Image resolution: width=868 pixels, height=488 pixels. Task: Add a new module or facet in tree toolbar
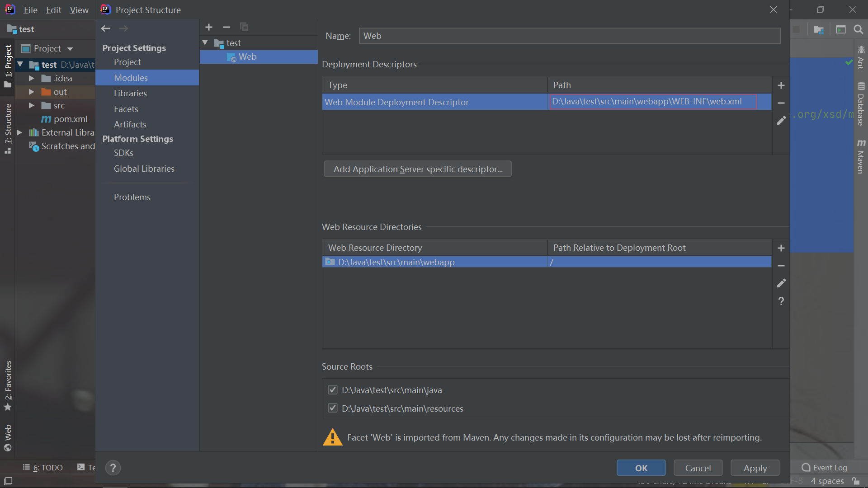[208, 27]
